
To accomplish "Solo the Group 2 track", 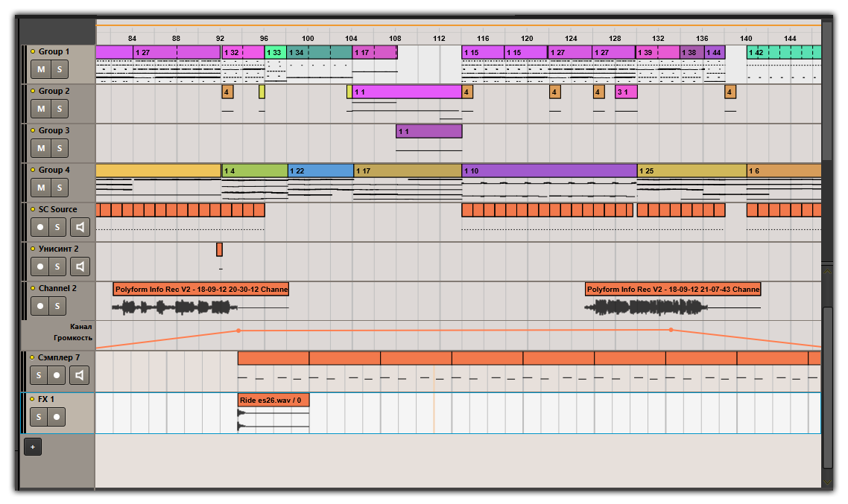I will 58,109.
